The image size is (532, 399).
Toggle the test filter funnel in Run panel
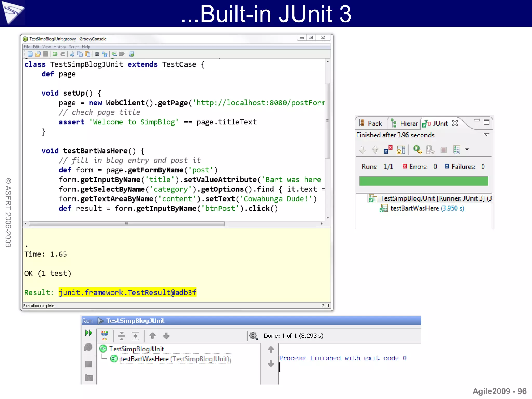tap(104, 336)
